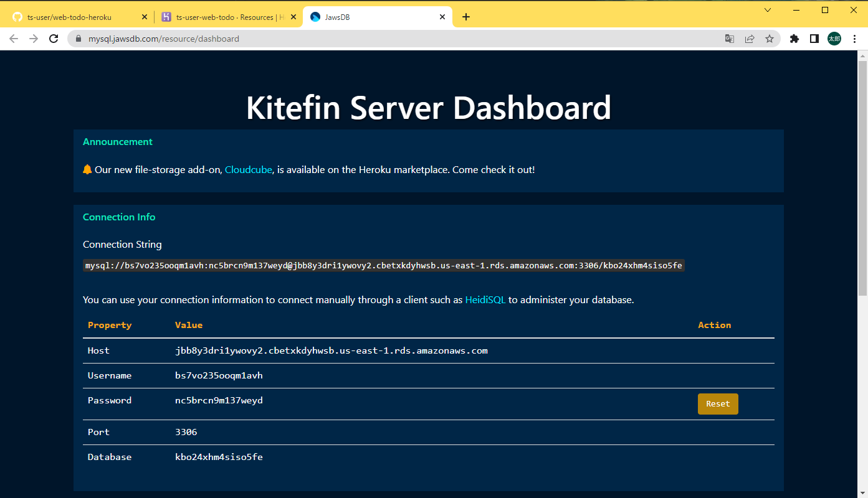Open the Extensions puzzle icon
This screenshot has width=868, height=498.
(x=794, y=39)
